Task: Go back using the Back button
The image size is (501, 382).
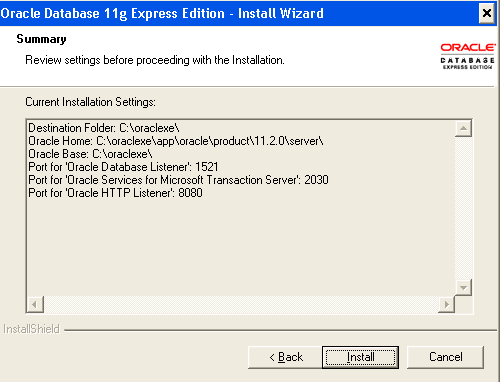Action: (x=286, y=357)
